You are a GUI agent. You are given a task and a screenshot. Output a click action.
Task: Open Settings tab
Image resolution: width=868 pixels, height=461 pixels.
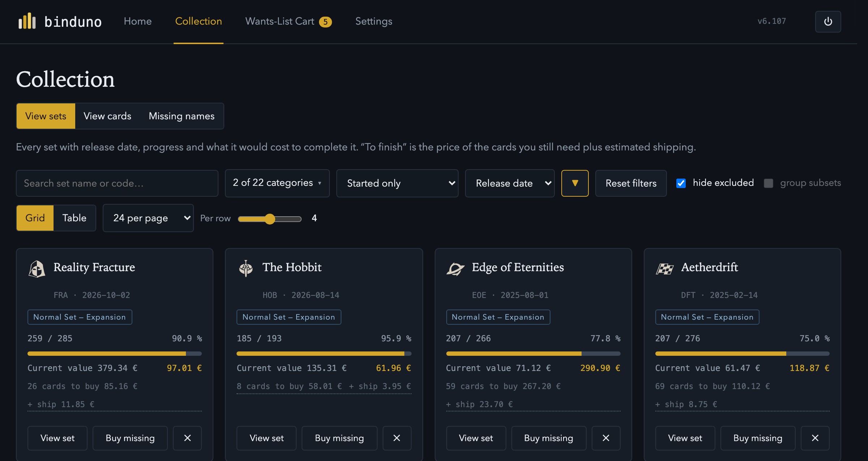[374, 21]
